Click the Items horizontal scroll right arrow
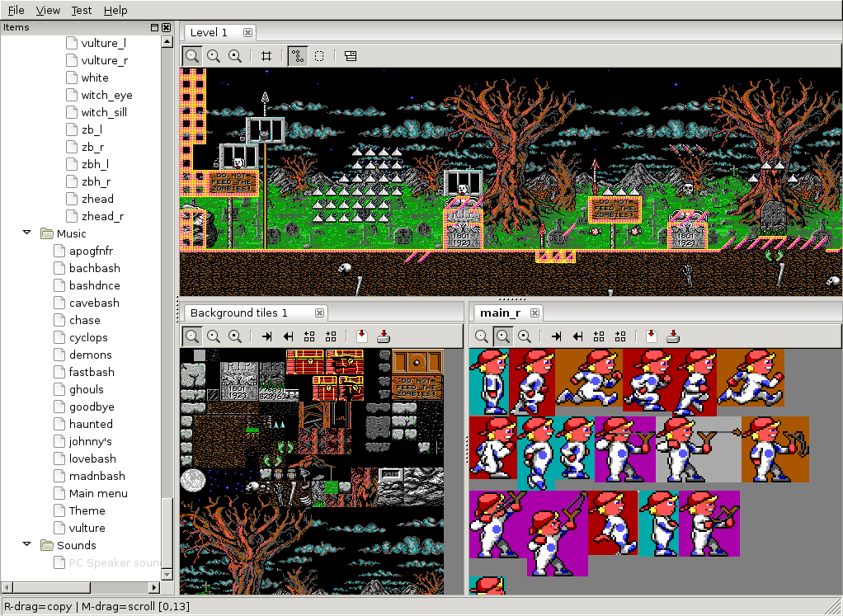 pyautogui.click(x=154, y=587)
